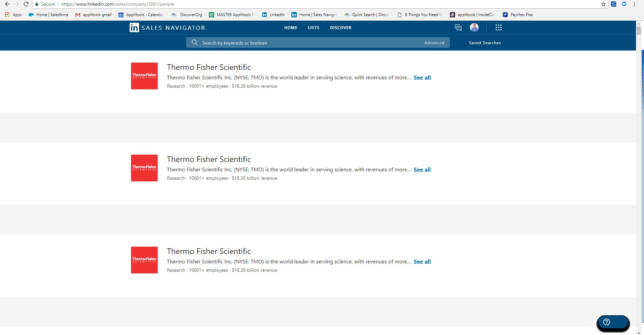
Task: Open the messaging inbox icon
Action: coord(458,28)
